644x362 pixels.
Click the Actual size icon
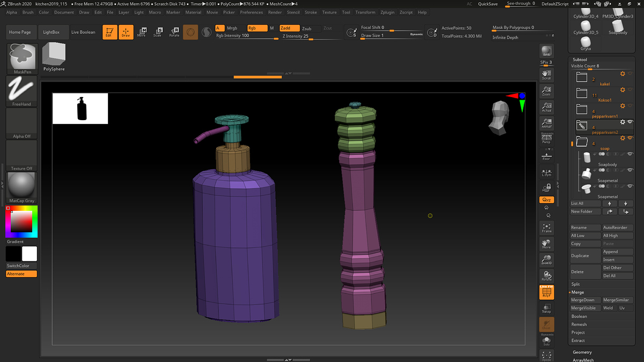546,107
